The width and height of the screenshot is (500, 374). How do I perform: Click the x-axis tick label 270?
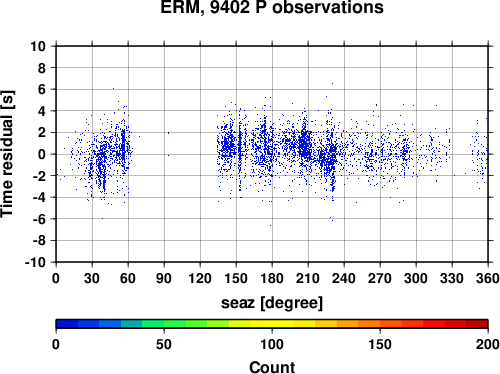pyautogui.click(x=380, y=278)
